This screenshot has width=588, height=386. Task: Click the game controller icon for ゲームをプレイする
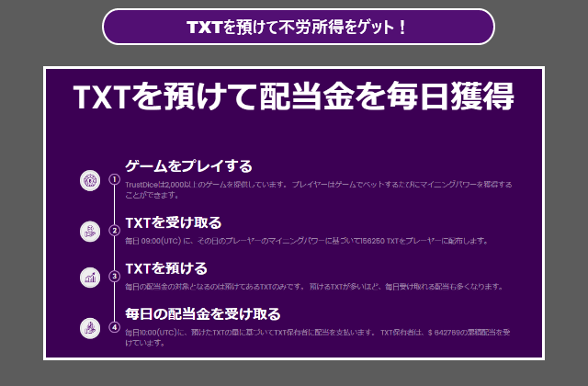[x=90, y=180]
